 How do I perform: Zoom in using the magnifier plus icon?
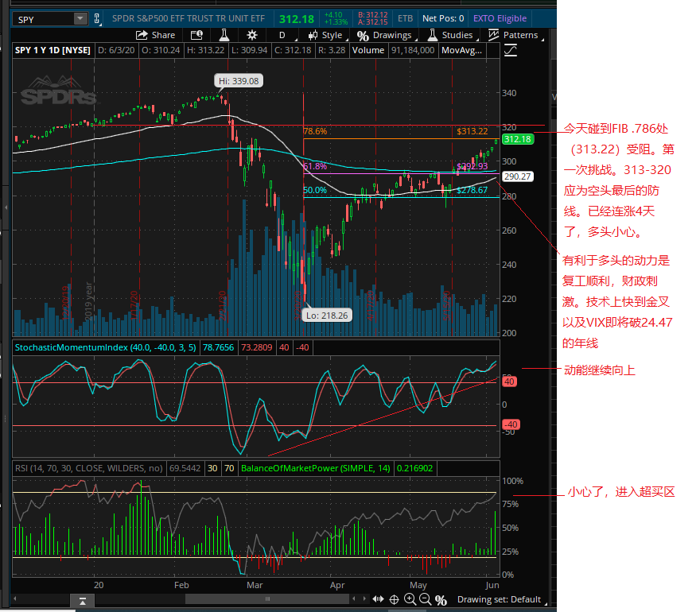coord(410,599)
